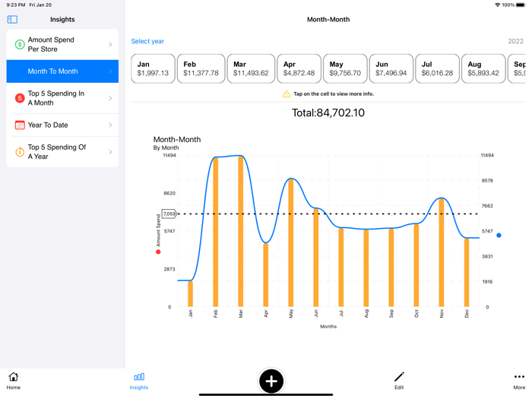Screen dimensions: 532x399
Task: Open Top 5 Spending Of A Year
Action: coord(62,152)
